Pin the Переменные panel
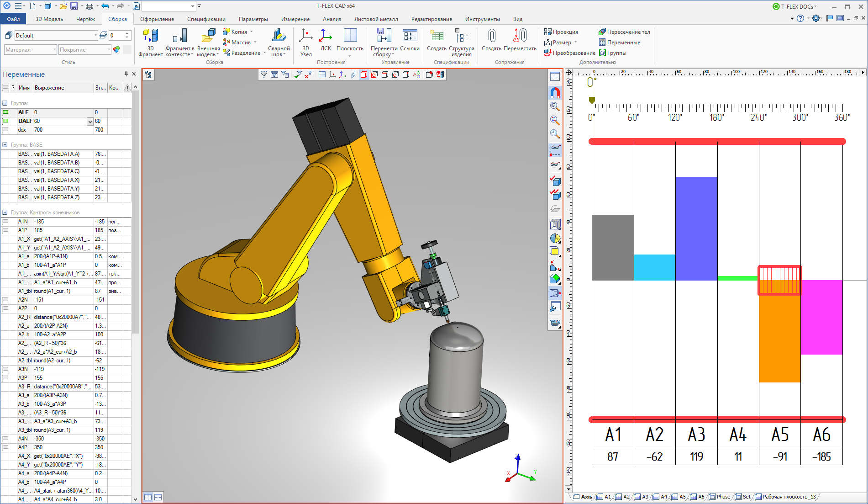Image resolution: width=868 pixels, height=504 pixels. tap(126, 74)
